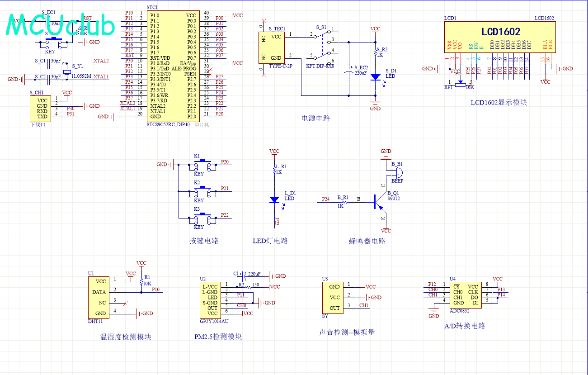Click the L_D1 LED symbol
588x375 pixels.
[274, 199]
